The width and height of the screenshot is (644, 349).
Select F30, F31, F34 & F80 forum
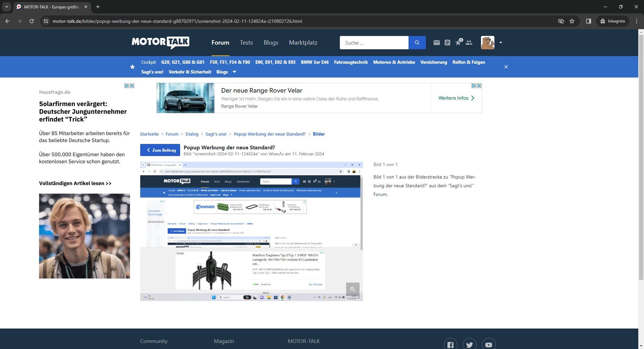click(x=230, y=62)
